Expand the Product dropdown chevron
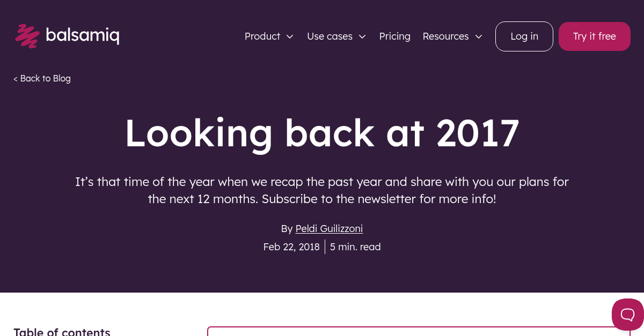Image resolution: width=644 pixels, height=336 pixels. 290,36
